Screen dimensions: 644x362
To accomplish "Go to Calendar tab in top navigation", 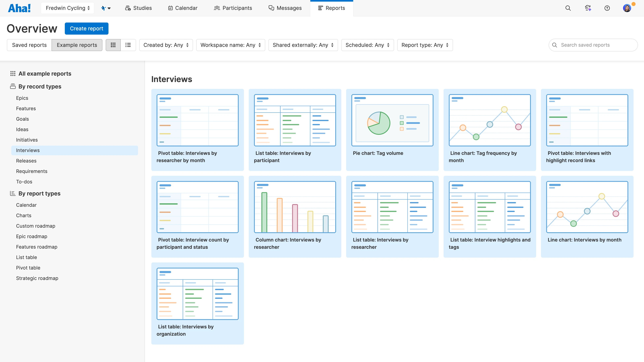I will pyautogui.click(x=183, y=8).
